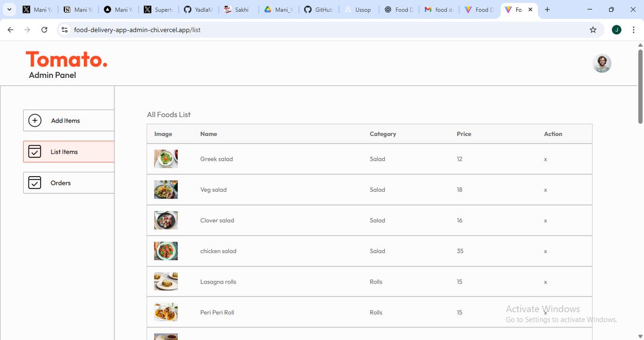Screen dimensions: 644x340
Task: Open the Orders sidebar option
Action: (x=69, y=183)
